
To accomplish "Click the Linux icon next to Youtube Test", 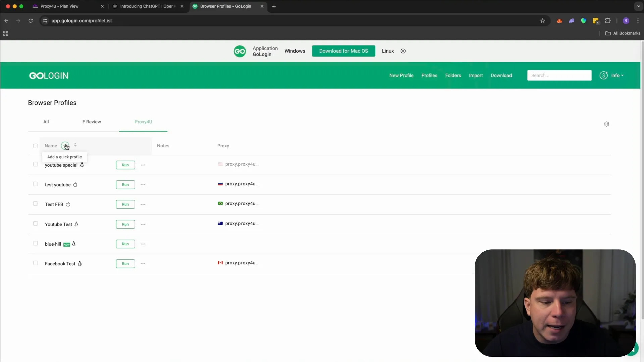I will tap(76, 224).
